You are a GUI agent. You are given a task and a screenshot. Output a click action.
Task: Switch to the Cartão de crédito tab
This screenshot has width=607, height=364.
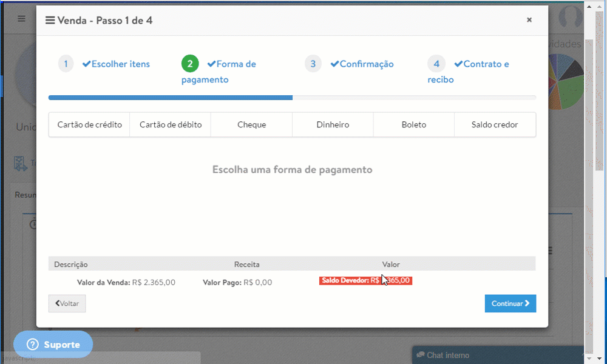pos(89,124)
